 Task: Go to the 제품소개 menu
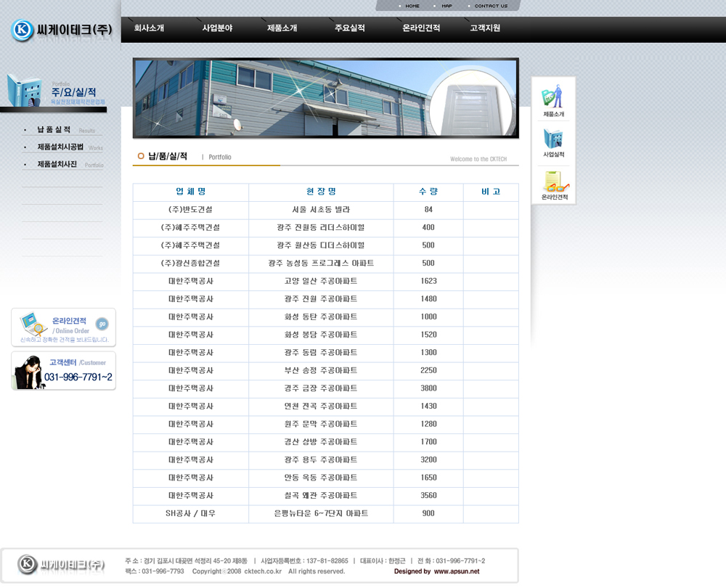click(282, 28)
